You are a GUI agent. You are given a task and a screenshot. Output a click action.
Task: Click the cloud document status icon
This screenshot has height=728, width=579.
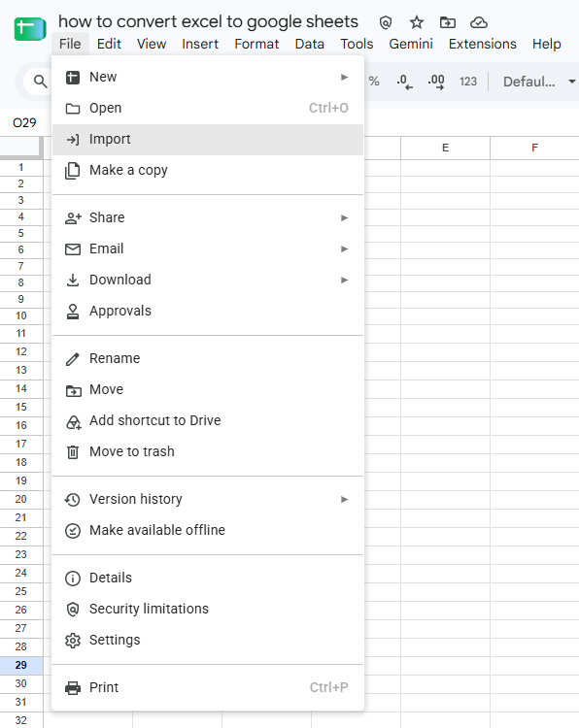(x=479, y=22)
